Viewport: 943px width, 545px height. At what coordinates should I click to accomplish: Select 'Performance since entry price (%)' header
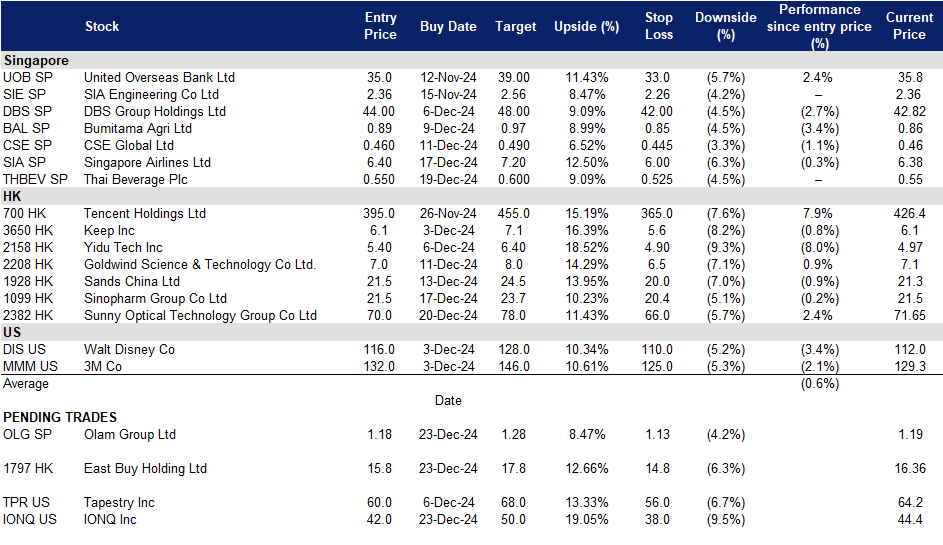click(819, 26)
